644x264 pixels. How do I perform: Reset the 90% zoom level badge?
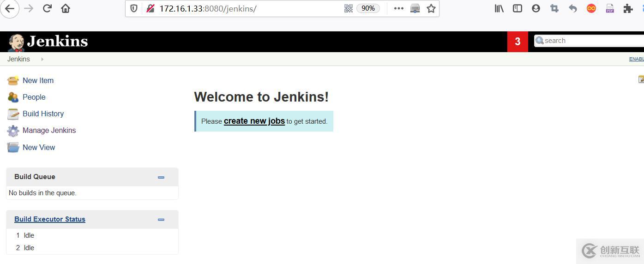coord(368,8)
